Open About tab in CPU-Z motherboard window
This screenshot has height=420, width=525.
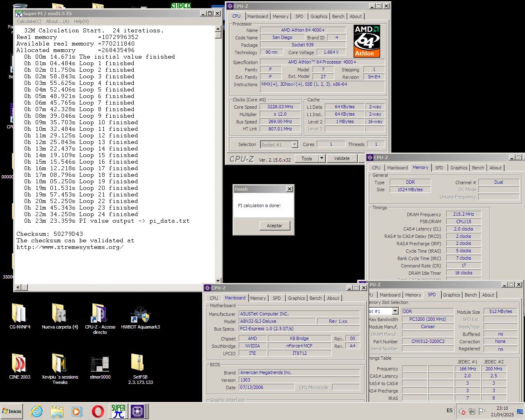click(x=333, y=298)
